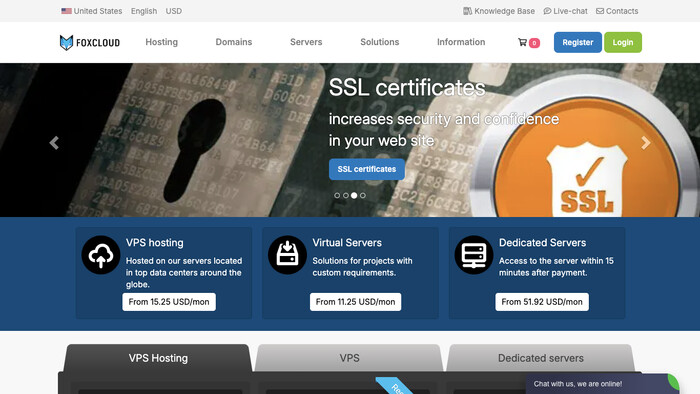Click From 51.92 USD/mon button
The height and width of the screenshot is (394, 700).
(542, 302)
